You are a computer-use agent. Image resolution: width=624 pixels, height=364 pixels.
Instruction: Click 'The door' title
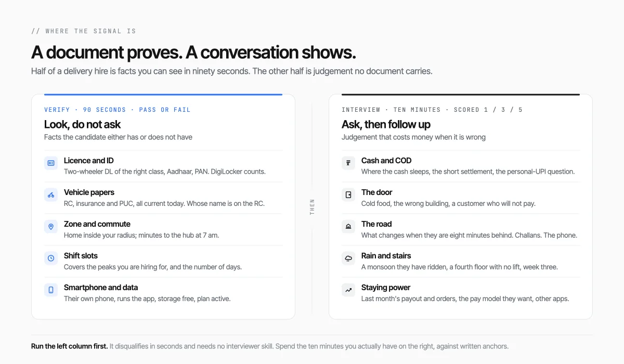pos(377,192)
